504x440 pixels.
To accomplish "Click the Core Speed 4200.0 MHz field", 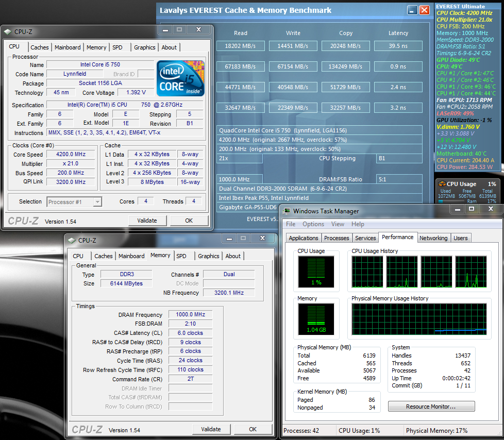I will 71,155.
